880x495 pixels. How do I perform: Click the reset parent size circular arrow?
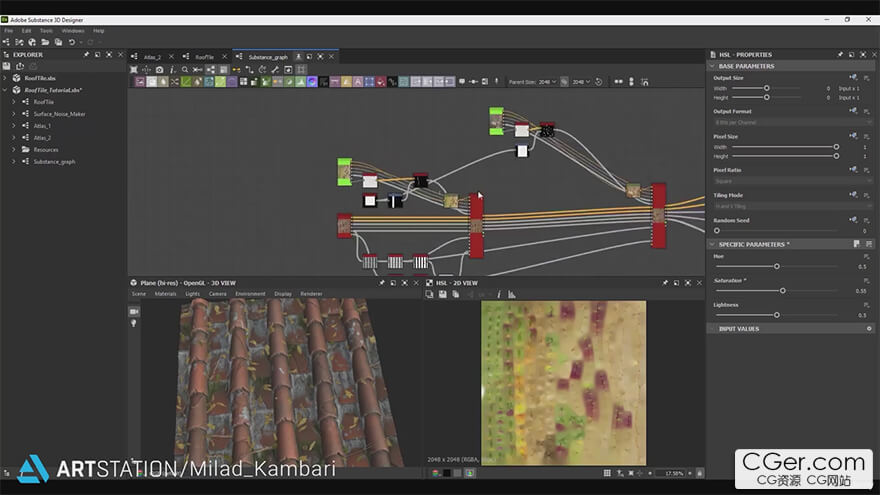599,82
